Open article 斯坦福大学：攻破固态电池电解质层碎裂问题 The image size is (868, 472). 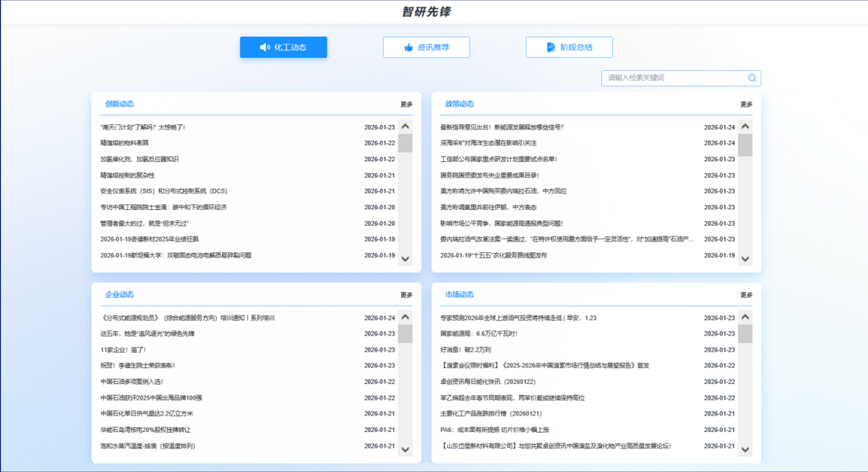tap(176, 255)
